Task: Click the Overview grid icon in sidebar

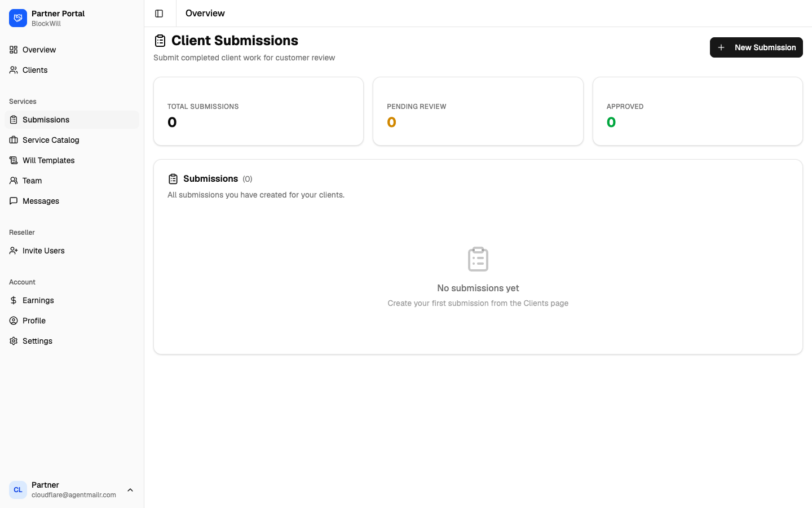Action: (14, 50)
